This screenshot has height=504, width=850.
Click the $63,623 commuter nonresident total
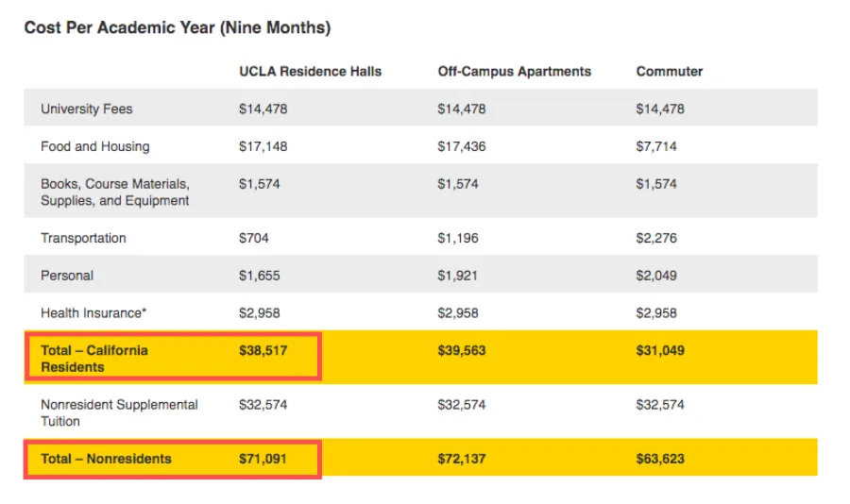tap(660, 459)
